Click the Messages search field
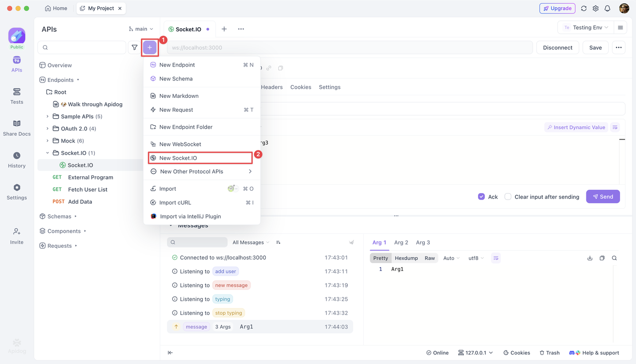This screenshot has height=364, width=636. tap(197, 242)
